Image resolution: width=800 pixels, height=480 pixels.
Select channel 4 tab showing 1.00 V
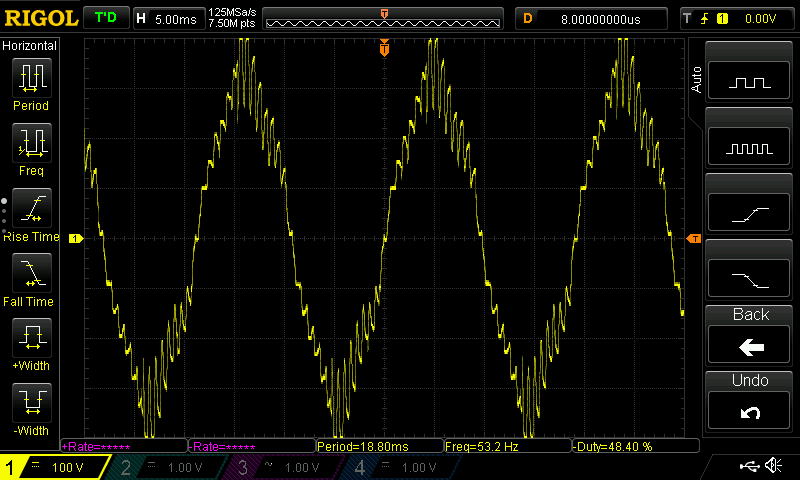click(x=403, y=467)
